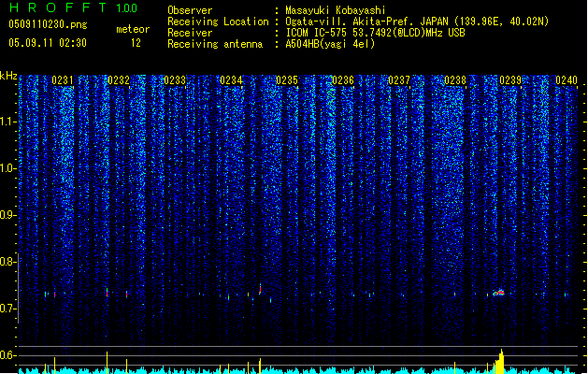Click the 0.8 frequency axis label
Image resolution: width=588 pixels, height=374 pixels.
pyautogui.click(x=8, y=262)
